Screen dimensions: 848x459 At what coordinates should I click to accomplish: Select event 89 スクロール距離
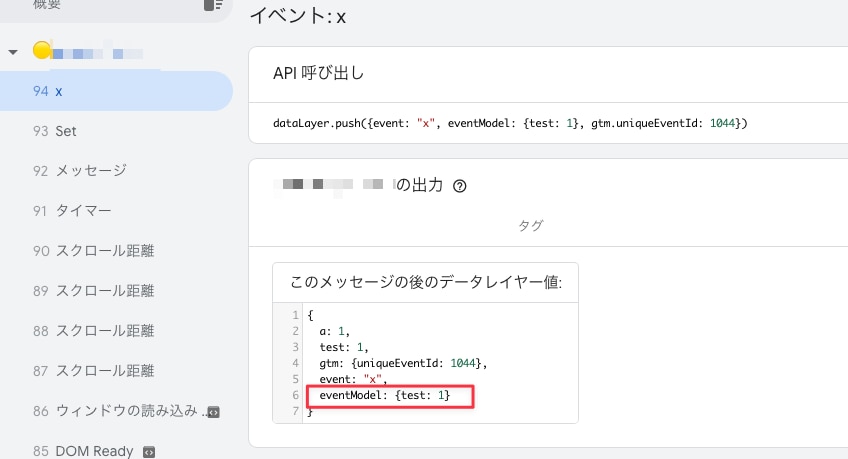click(116, 291)
